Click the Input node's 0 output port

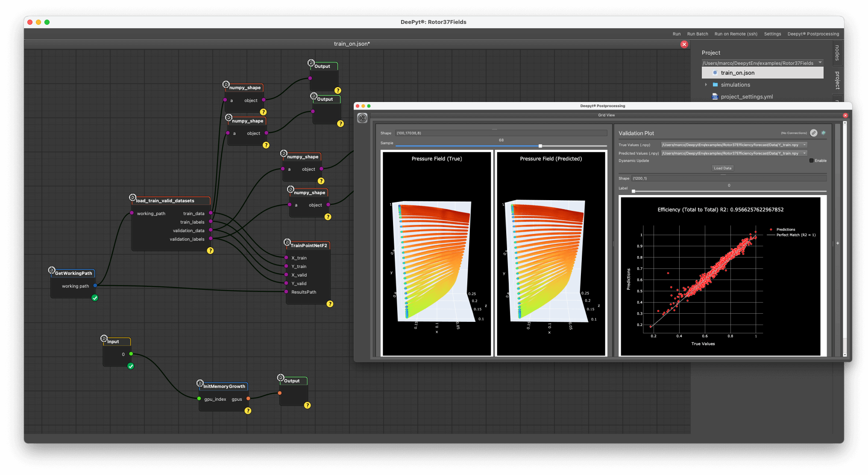click(131, 354)
